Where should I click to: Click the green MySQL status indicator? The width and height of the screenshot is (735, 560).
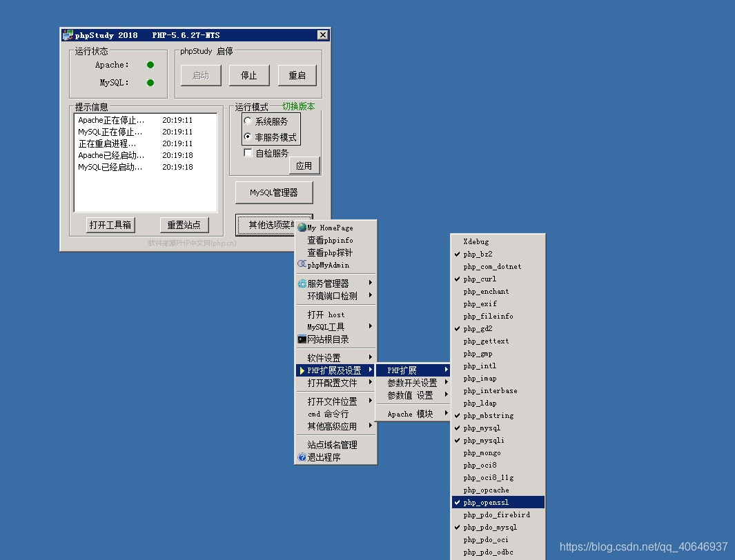tap(150, 82)
